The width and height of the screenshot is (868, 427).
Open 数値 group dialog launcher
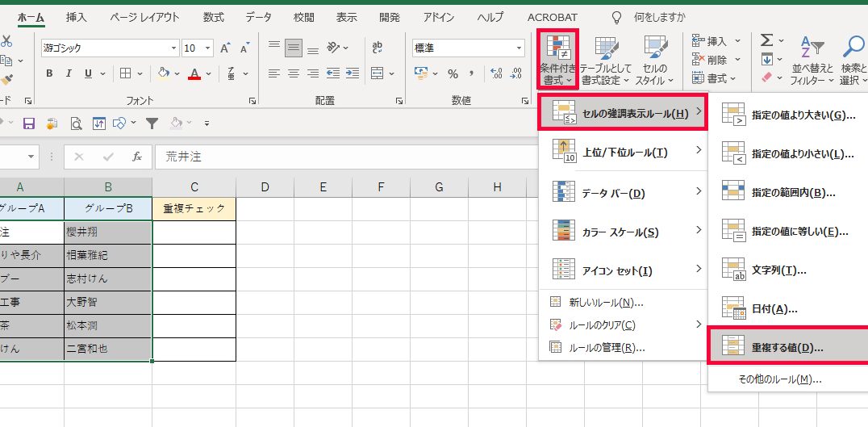click(x=524, y=102)
